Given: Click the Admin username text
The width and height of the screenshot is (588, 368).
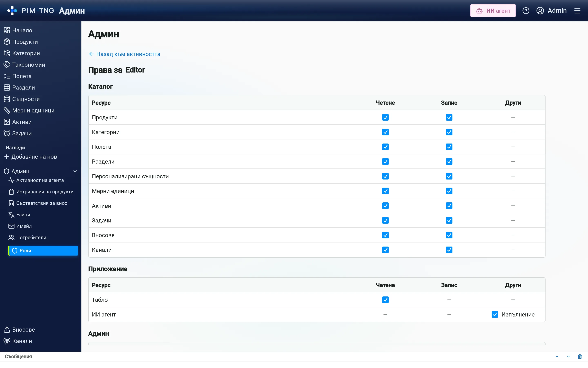Looking at the screenshot, I should pyautogui.click(x=557, y=10).
